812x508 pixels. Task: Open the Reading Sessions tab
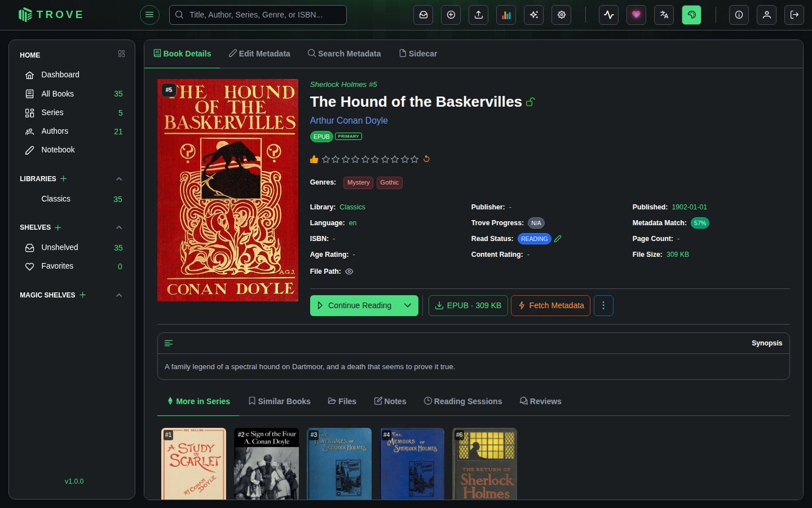463,401
